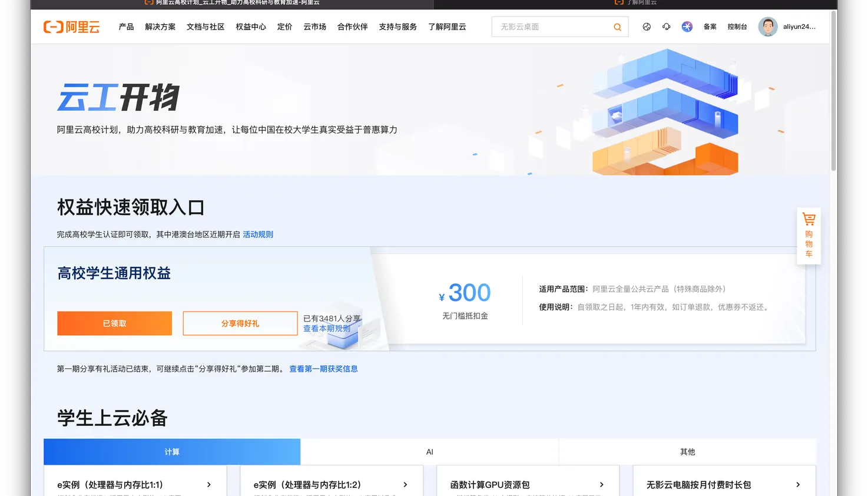Click the e实例（处理器与内存比1:1）title
The image size is (868, 496).
coord(110,485)
